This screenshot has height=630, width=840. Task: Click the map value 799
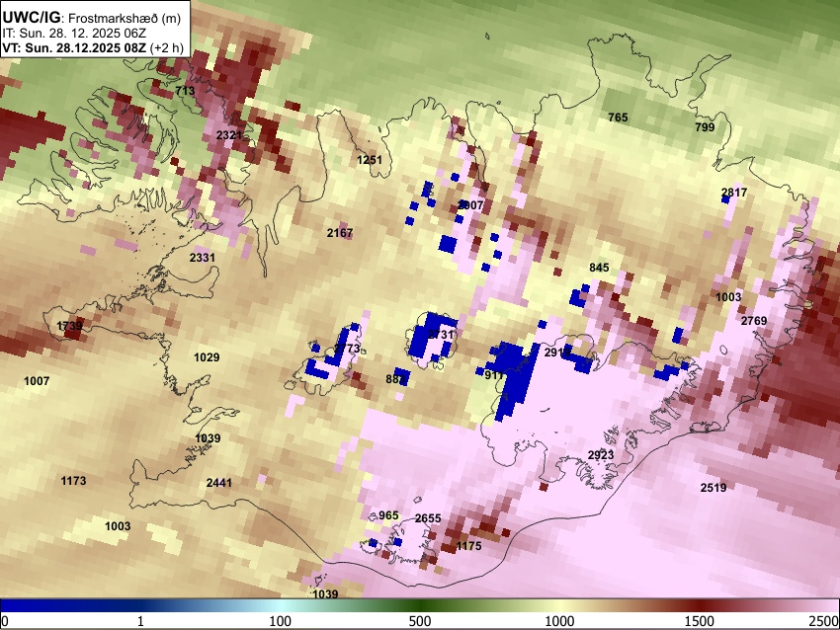[x=705, y=126]
